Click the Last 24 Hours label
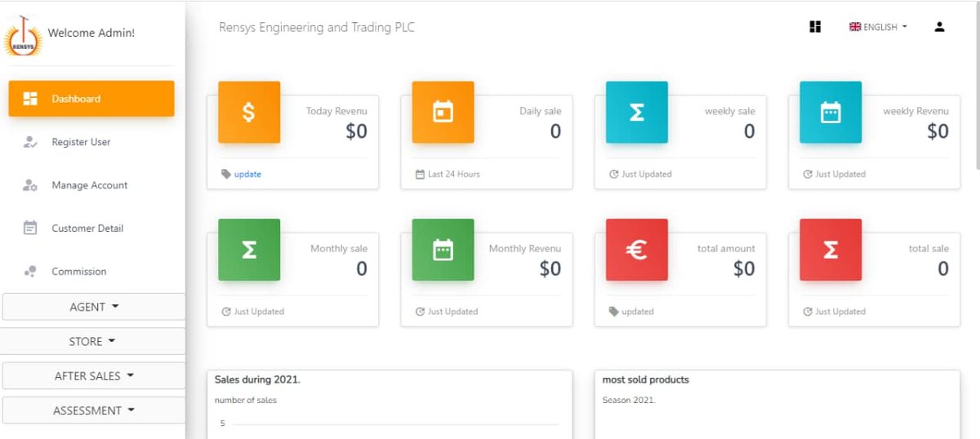The height and width of the screenshot is (439, 980). (454, 175)
